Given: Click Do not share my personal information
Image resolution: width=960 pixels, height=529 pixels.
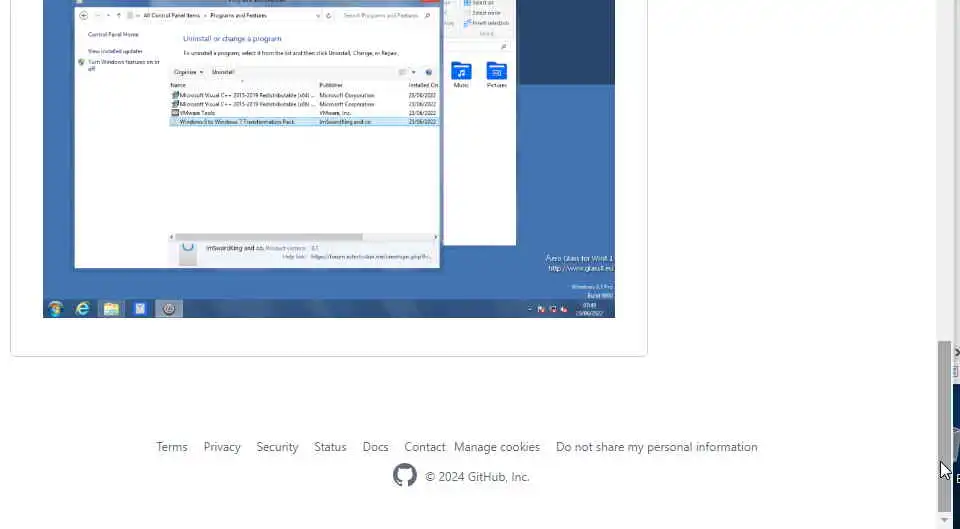Looking at the screenshot, I should [x=656, y=447].
